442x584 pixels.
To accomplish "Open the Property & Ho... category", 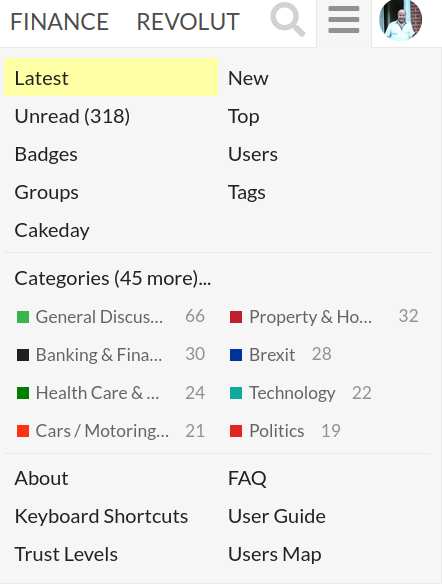I will pyautogui.click(x=311, y=317).
